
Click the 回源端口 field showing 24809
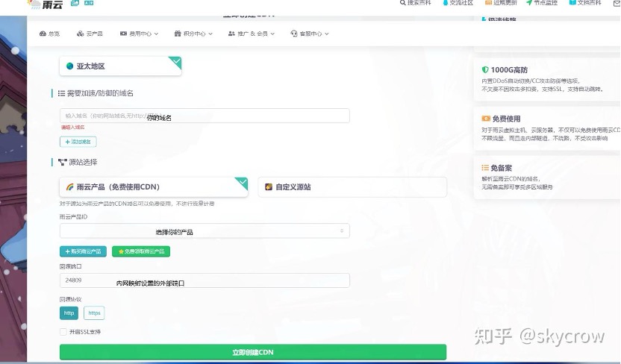click(205, 280)
